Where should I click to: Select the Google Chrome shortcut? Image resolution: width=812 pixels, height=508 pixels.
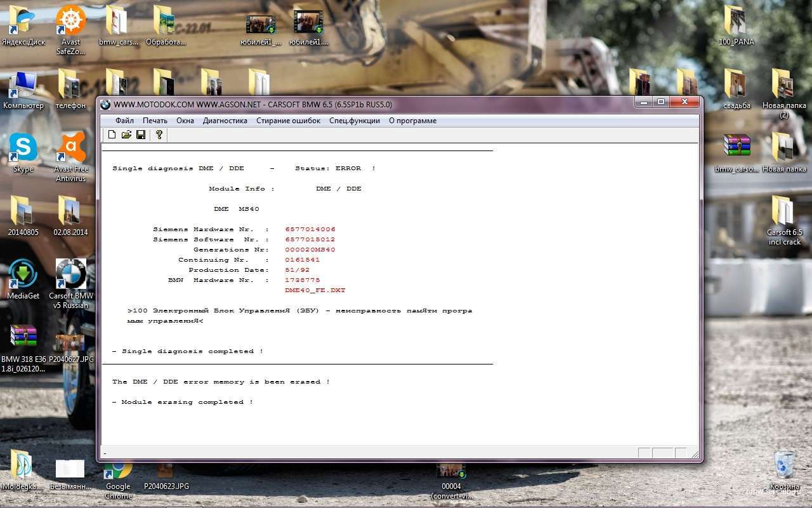click(118, 481)
